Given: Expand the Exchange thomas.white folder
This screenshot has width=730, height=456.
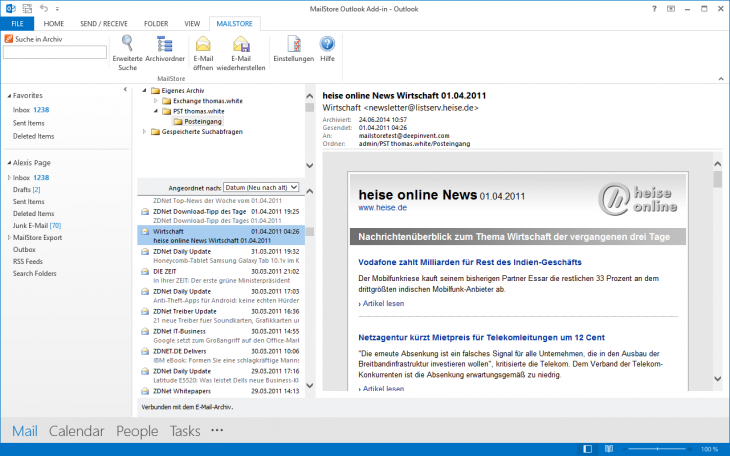Looking at the screenshot, I should [x=154, y=101].
